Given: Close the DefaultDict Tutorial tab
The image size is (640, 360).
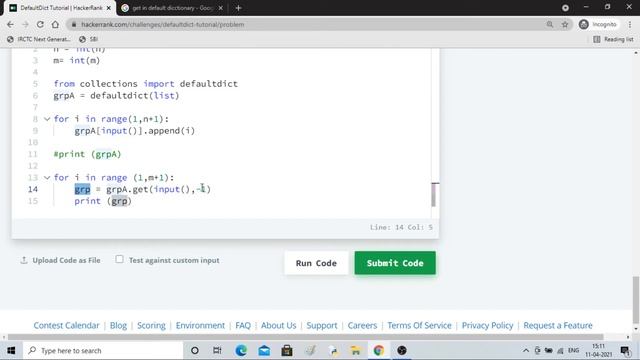Looking at the screenshot, I should click(x=109, y=8).
